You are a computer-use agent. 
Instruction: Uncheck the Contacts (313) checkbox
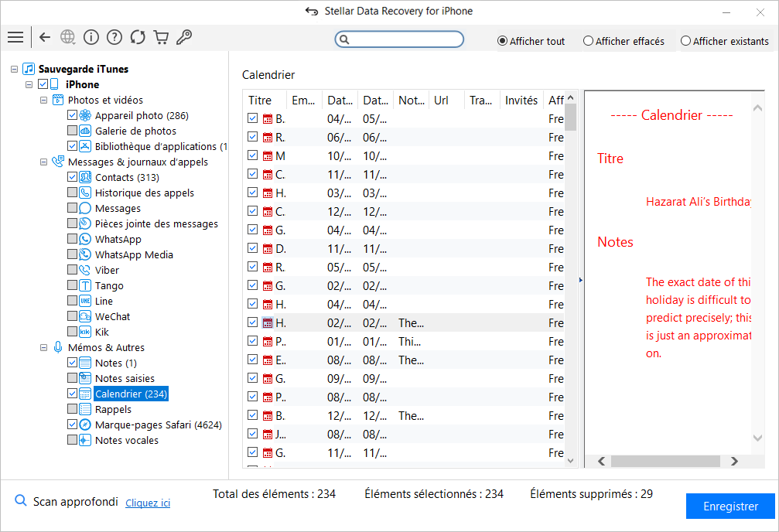[x=72, y=177]
